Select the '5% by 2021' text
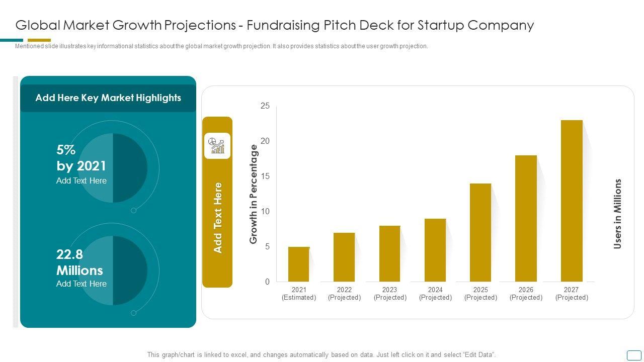644x362 pixels. point(81,158)
